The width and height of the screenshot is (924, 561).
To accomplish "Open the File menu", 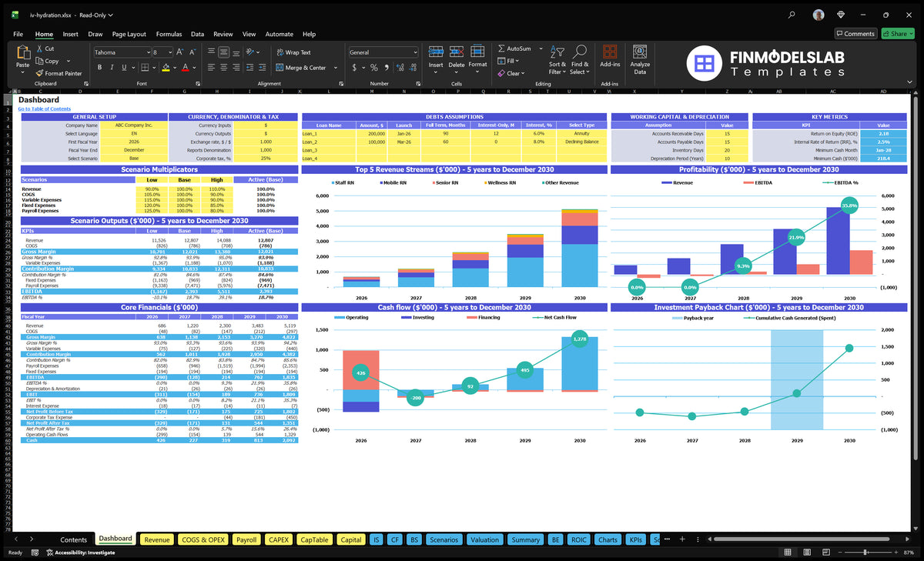I will click(18, 34).
